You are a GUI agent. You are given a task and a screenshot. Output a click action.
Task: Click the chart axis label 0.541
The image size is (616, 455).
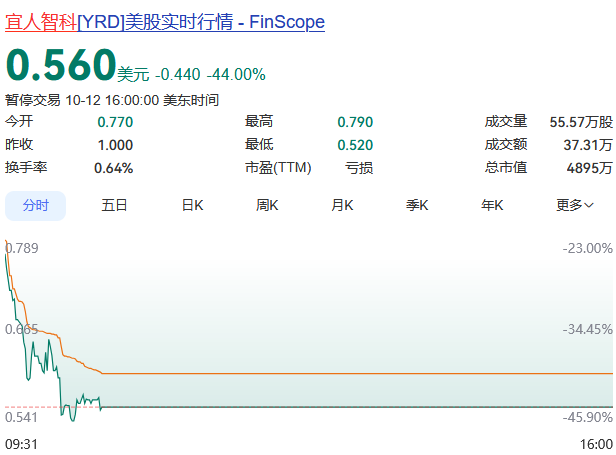click(22, 417)
